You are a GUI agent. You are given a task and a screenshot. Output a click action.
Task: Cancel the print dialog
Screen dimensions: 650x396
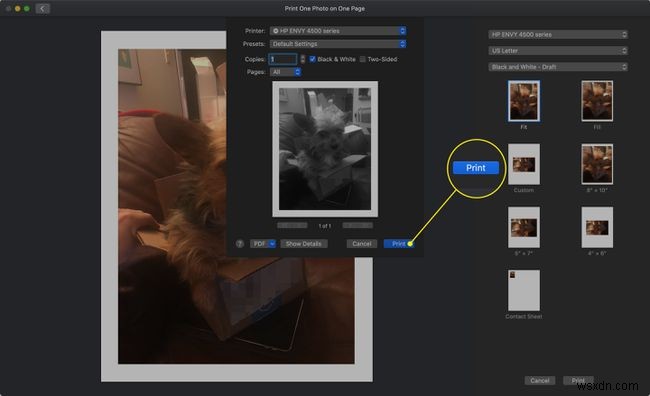point(361,244)
